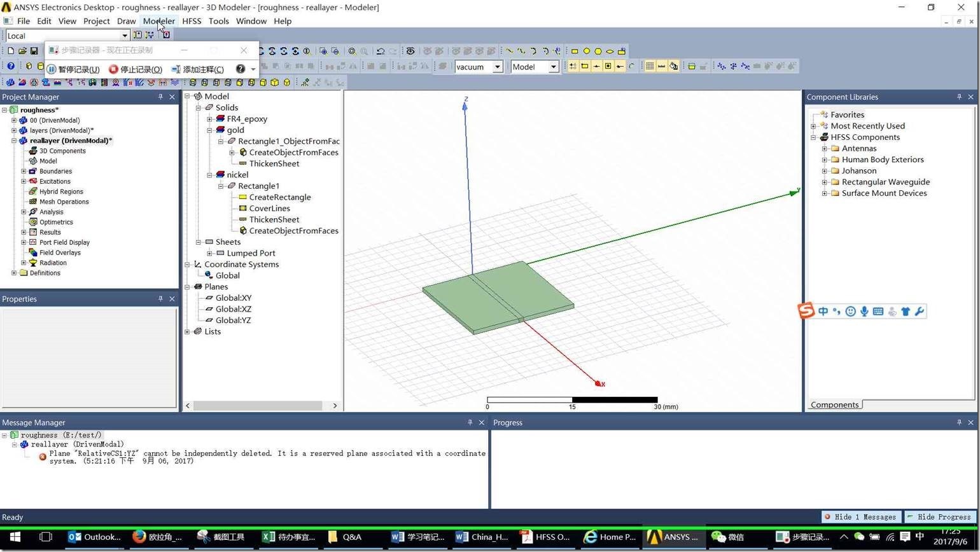Collapse the nickel solids node

click(209, 175)
